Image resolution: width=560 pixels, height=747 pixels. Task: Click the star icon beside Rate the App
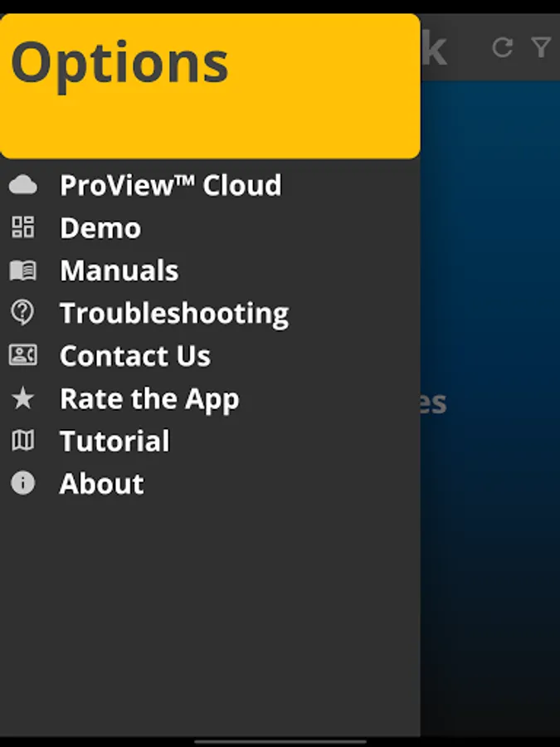pos(23,398)
